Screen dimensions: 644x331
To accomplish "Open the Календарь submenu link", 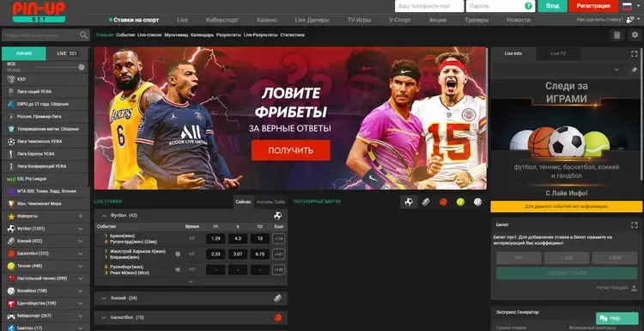I will pos(202,35).
